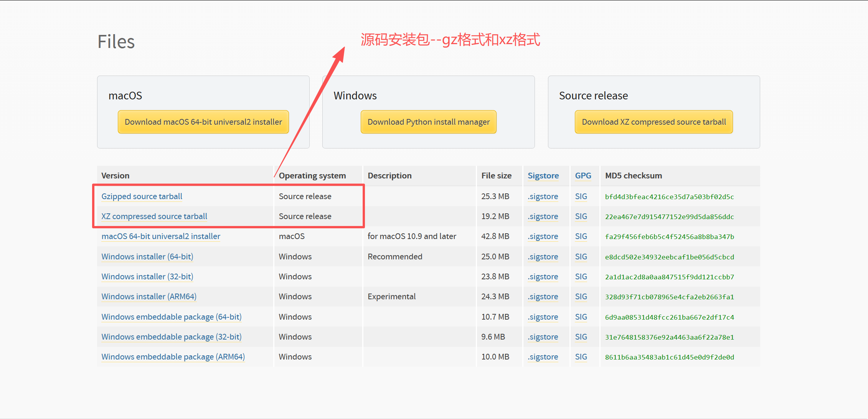The width and height of the screenshot is (868, 419).
Task: Click the Files section heading
Action: coord(116,41)
